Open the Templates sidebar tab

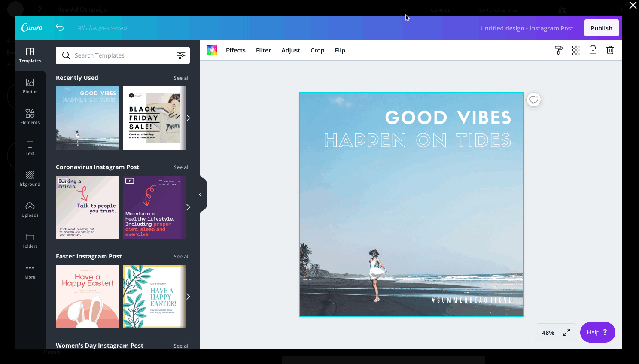click(x=30, y=55)
